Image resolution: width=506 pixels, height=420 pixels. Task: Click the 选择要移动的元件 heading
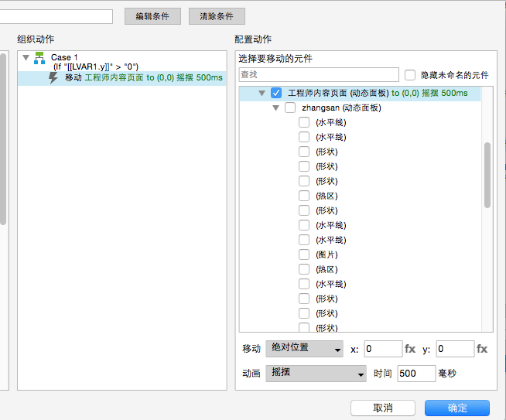275,59
